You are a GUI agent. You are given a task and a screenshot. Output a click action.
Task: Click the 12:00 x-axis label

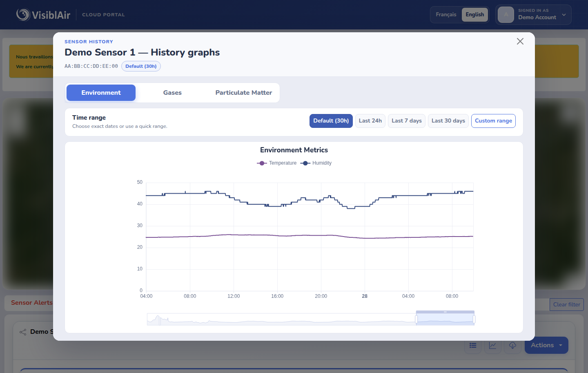click(234, 296)
